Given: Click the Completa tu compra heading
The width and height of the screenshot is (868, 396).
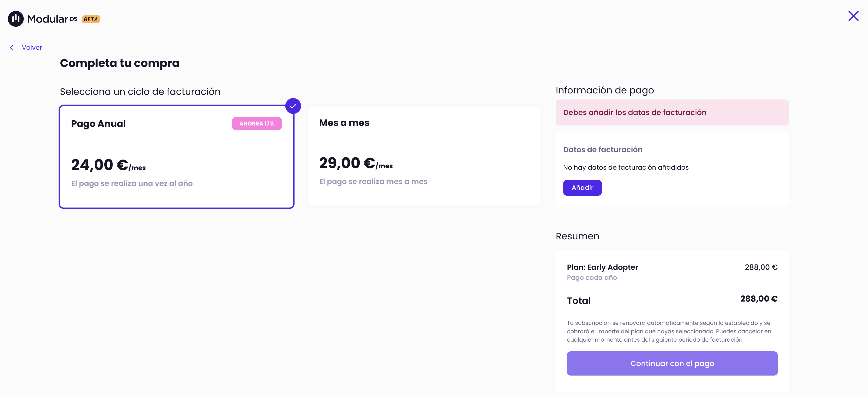Looking at the screenshot, I should coord(120,63).
